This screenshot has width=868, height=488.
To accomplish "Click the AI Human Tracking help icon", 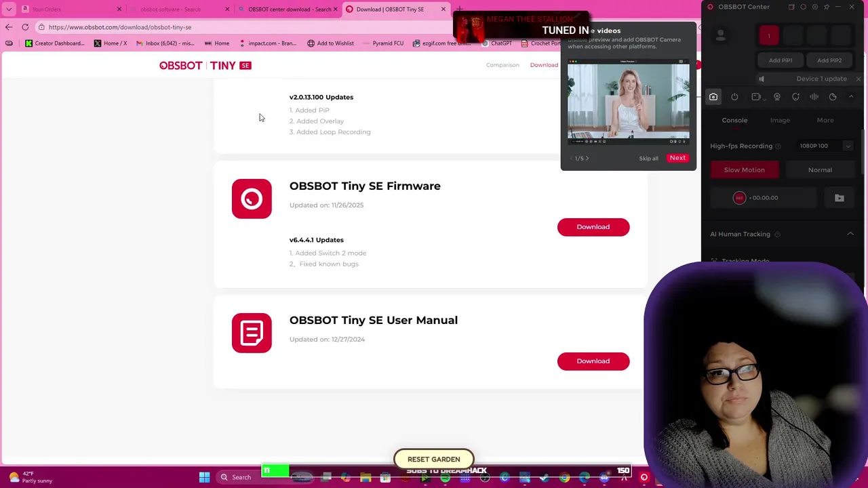I will [x=777, y=235].
